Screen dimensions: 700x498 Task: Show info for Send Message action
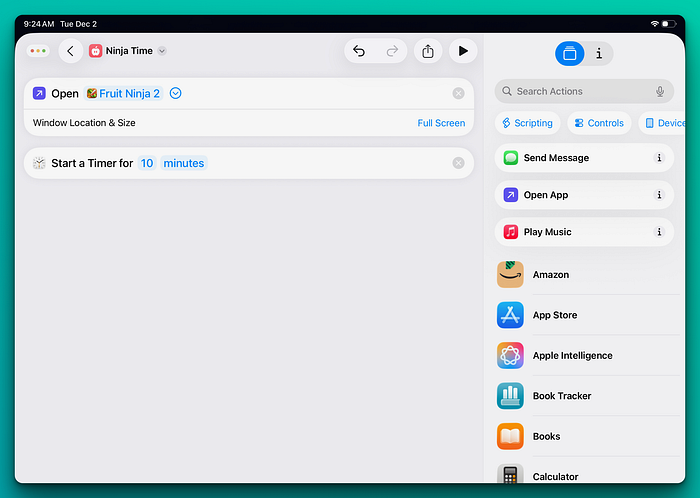[659, 158]
